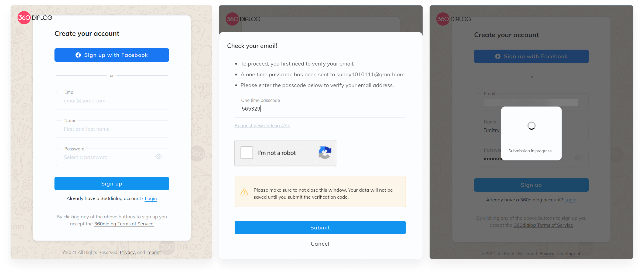Click the loading spinner in Submission in progress popup
Image resolution: width=644 pixels, height=275 pixels.
point(531,126)
